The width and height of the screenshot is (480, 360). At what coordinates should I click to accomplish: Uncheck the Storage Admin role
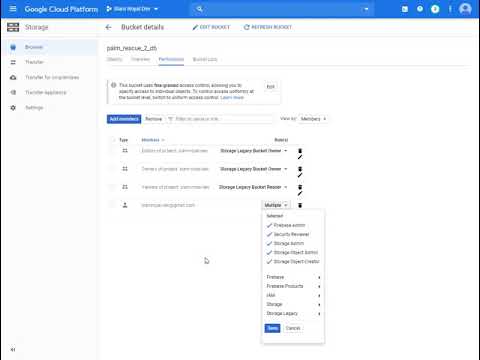[286, 243]
